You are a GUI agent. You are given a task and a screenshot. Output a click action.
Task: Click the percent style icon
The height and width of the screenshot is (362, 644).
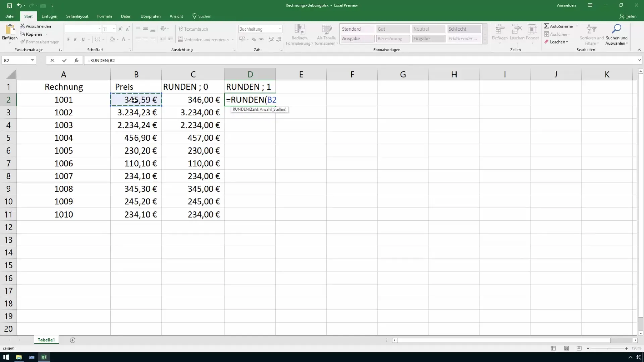pos(254,39)
